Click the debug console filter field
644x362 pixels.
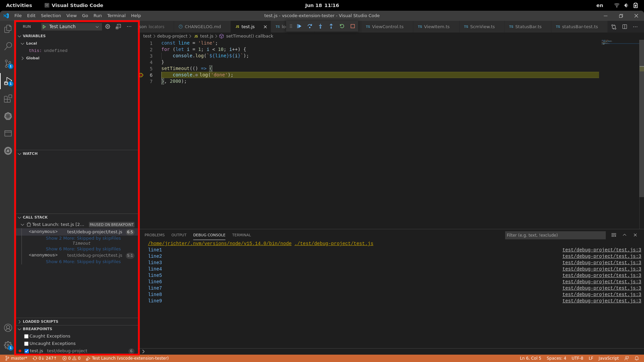(x=555, y=235)
